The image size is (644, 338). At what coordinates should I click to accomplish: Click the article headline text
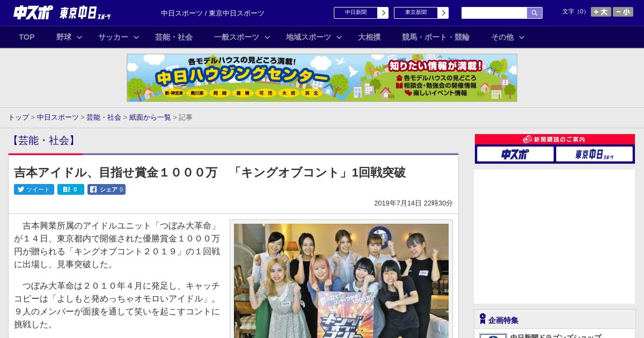tap(210, 172)
